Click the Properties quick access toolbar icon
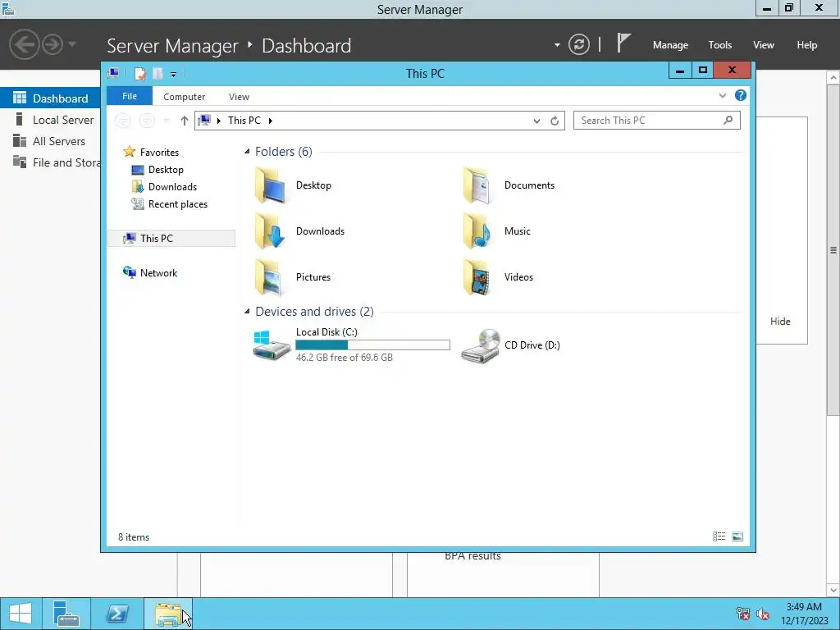840x630 pixels. click(139, 74)
